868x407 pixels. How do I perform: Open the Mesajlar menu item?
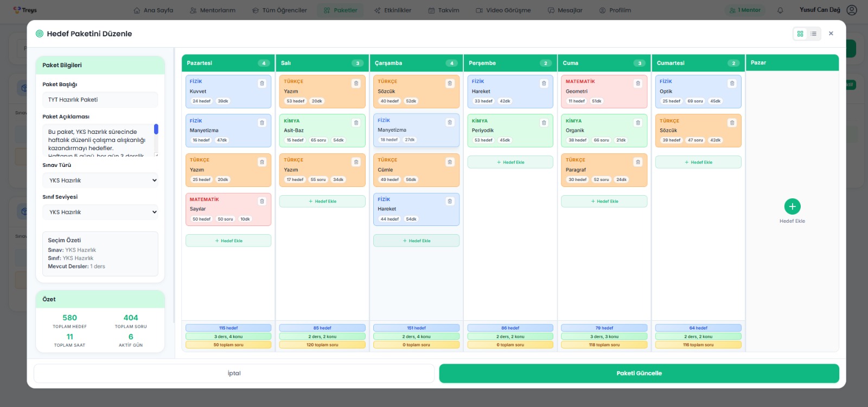point(565,10)
